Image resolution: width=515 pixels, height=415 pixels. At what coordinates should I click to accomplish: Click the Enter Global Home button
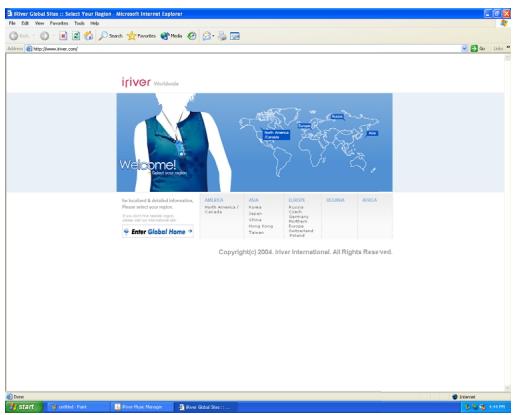point(158,231)
